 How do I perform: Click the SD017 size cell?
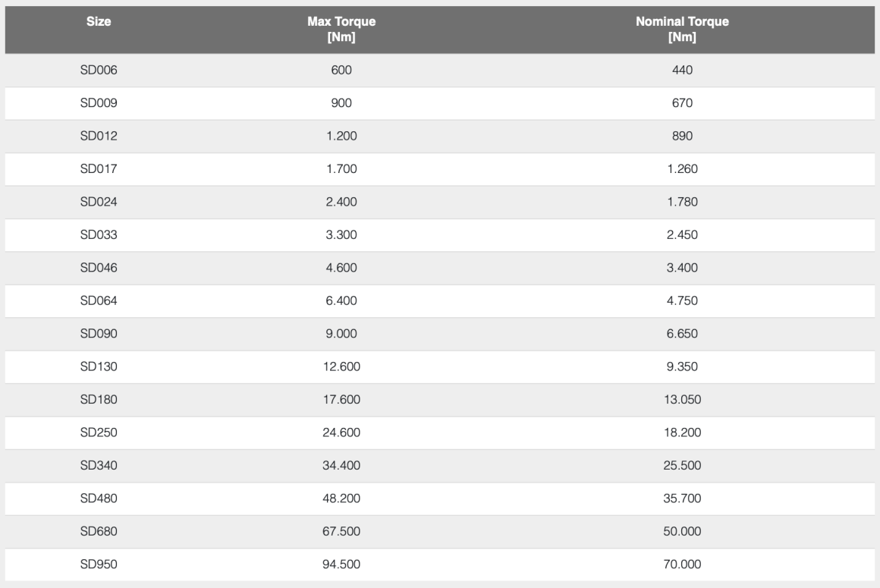coord(99,169)
